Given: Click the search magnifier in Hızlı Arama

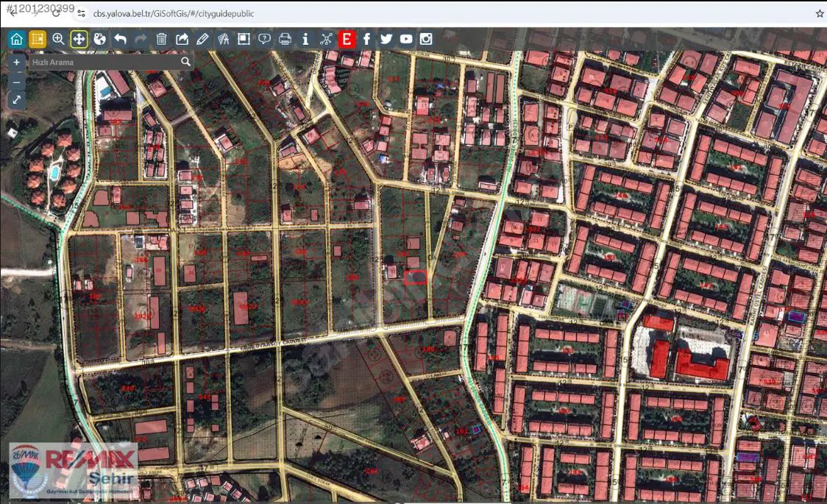Looking at the screenshot, I should click(x=185, y=62).
